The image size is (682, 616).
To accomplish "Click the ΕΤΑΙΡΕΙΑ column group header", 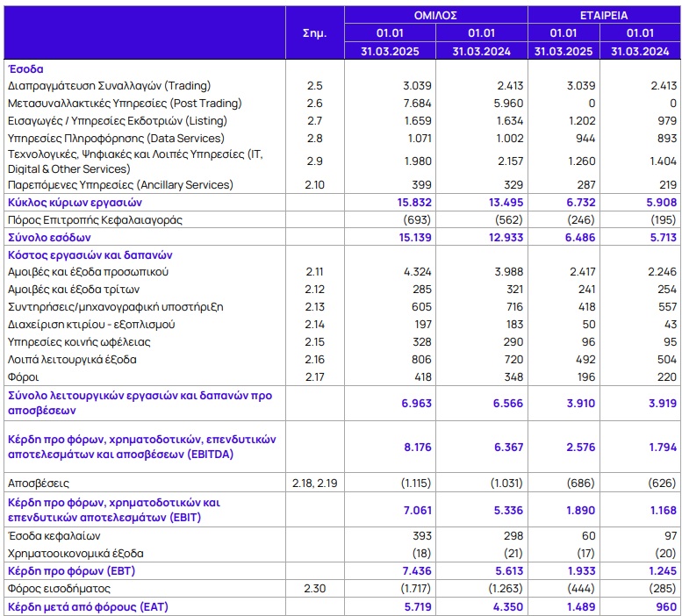I will 603,15.
